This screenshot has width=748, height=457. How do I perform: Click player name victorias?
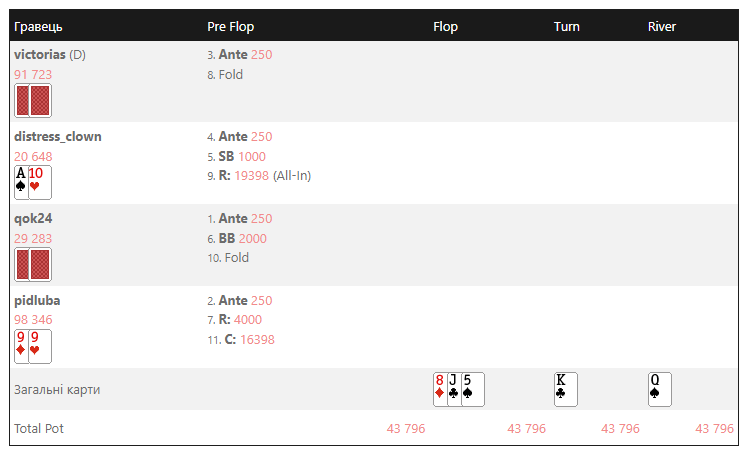click(40, 54)
